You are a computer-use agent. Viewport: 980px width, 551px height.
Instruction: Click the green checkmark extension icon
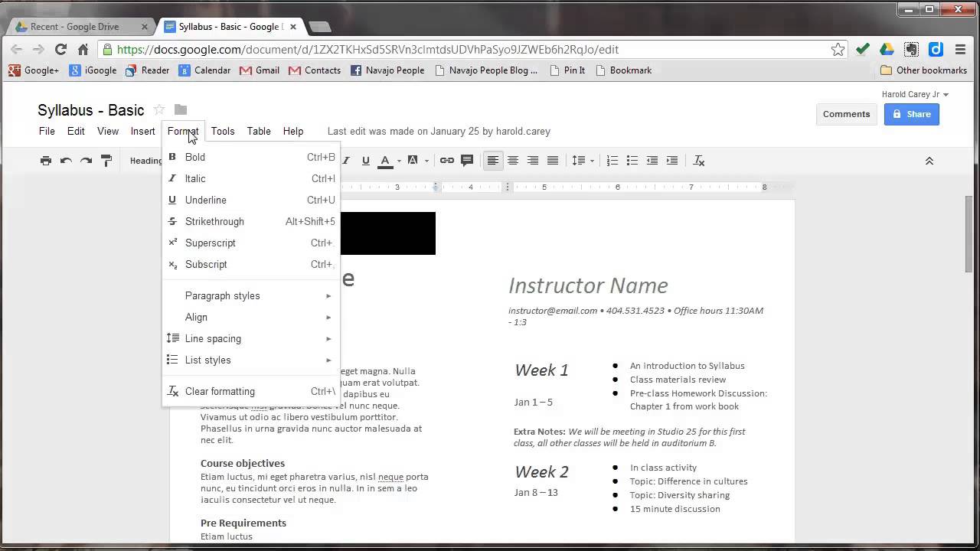tap(863, 49)
